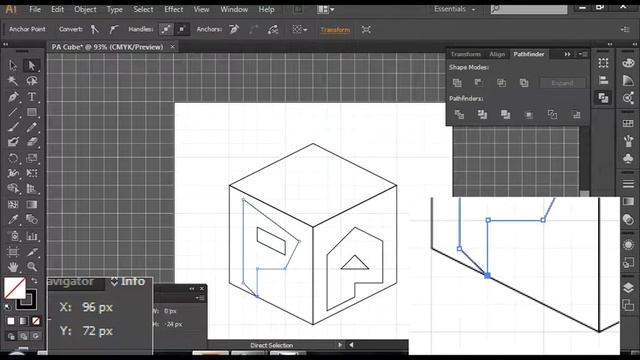The height and width of the screenshot is (360, 640).
Task: Convert selected anchor points to corner
Action: pos(95,29)
